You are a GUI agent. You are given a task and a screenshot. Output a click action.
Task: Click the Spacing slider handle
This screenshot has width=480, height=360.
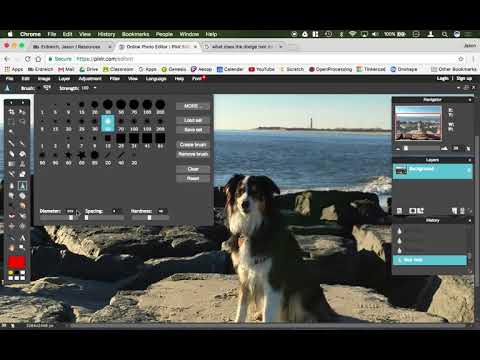point(87,218)
